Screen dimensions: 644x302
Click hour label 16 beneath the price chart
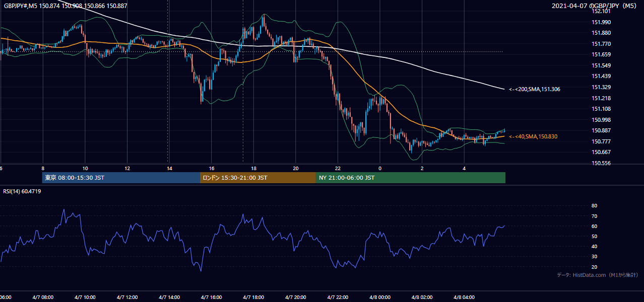coord(212,169)
